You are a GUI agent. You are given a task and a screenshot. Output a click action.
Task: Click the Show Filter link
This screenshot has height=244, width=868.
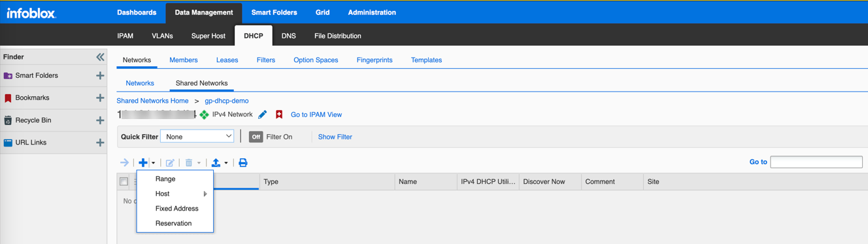tap(335, 137)
